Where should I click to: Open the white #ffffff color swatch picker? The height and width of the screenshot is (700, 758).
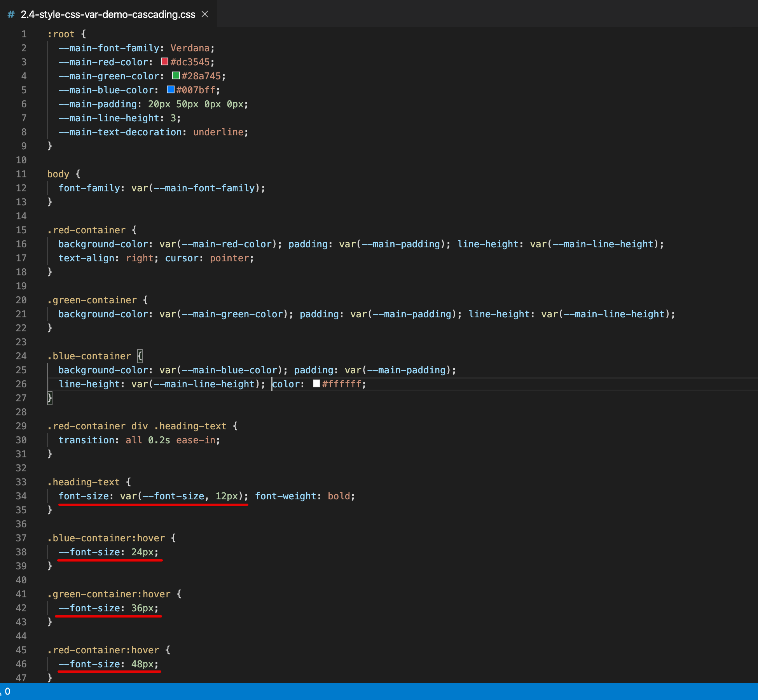[x=316, y=384]
